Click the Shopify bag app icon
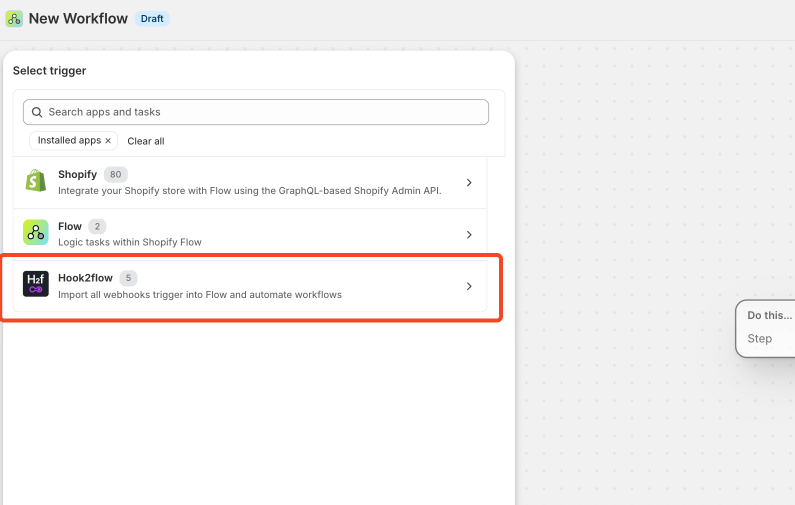 click(36, 182)
